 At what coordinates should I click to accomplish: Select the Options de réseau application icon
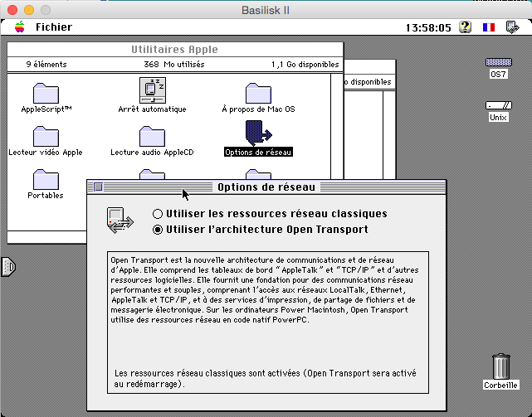pyautogui.click(x=258, y=133)
